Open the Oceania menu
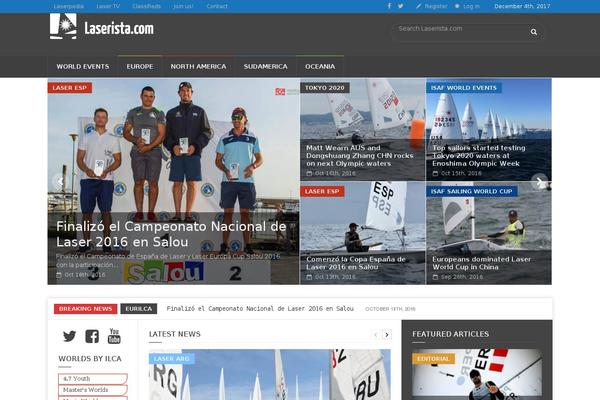 click(x=320, y=67)
